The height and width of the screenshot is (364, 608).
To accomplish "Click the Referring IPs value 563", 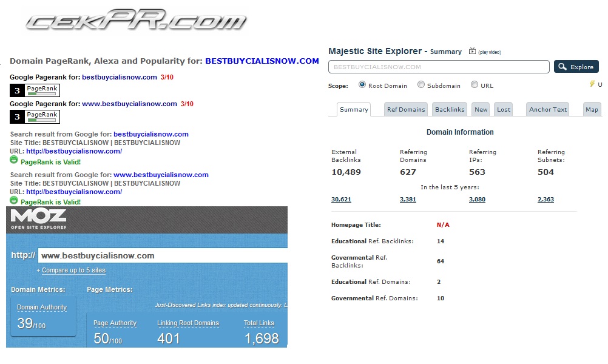I will coord(477,172).
